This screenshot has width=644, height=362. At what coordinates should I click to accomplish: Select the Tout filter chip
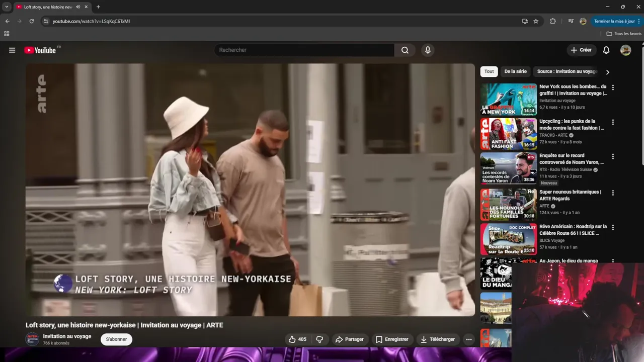(x=489, y=71)
